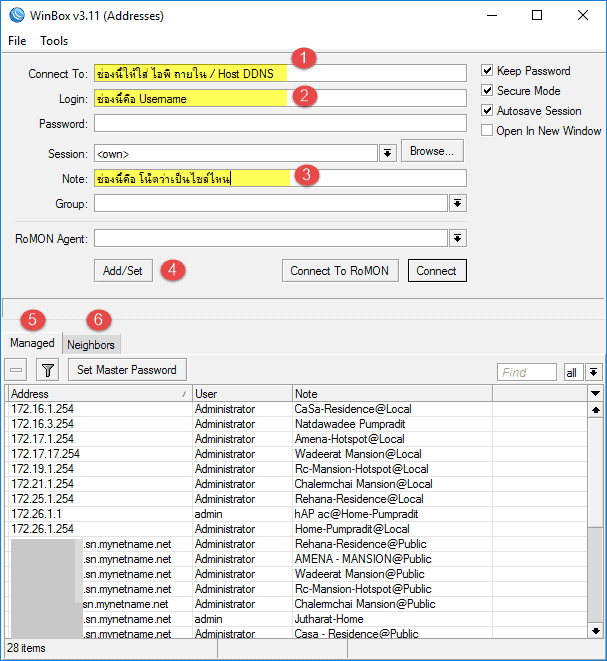Select the address 172.19.1.254
This screenshot has height=661, width=607.
[43, 469]
